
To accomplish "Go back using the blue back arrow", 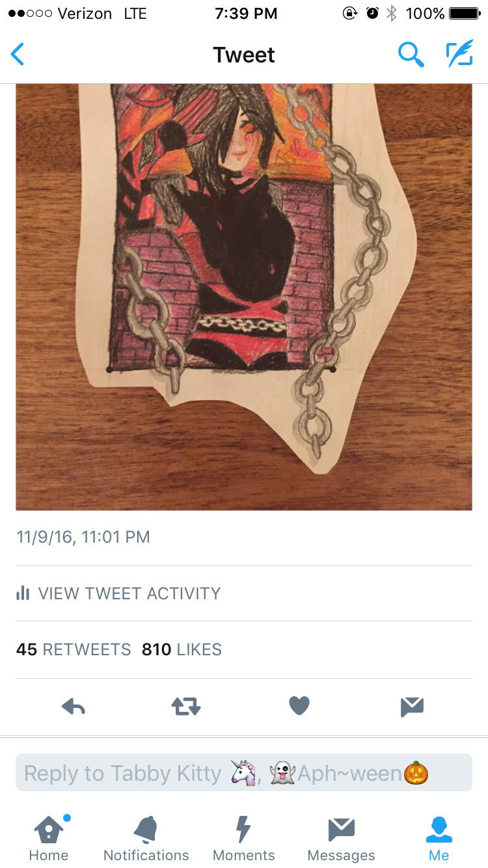I will 18,55.
